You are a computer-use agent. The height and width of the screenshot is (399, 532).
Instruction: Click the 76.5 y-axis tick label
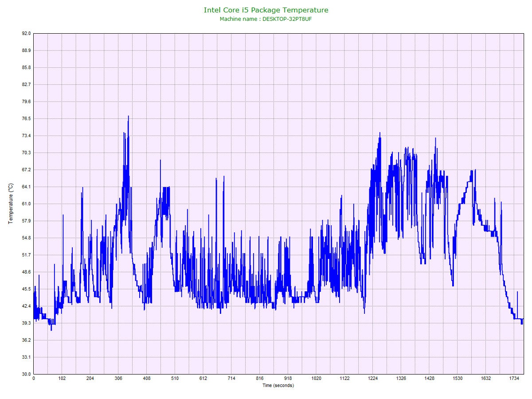pyautogui.click(x=26, y=119)
